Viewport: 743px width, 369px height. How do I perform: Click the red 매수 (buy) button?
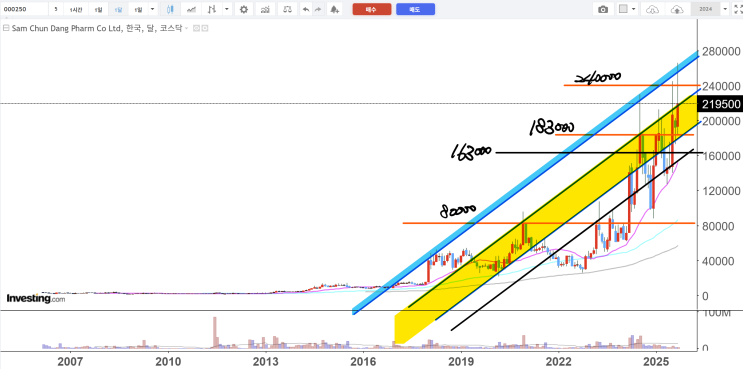372,9
